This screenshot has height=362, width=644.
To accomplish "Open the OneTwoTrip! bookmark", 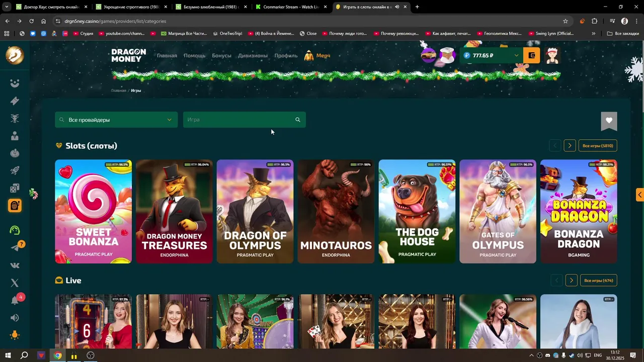I will click(x=227, y=34).
